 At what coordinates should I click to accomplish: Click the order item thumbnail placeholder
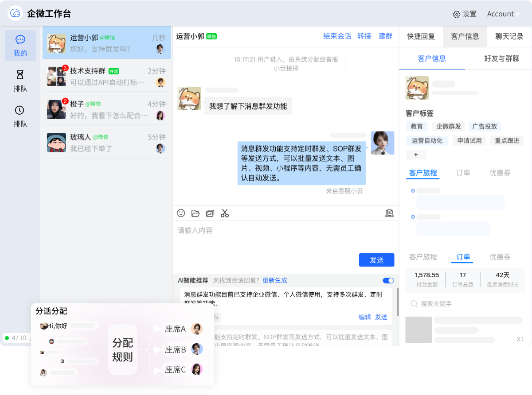pos(419,330)
